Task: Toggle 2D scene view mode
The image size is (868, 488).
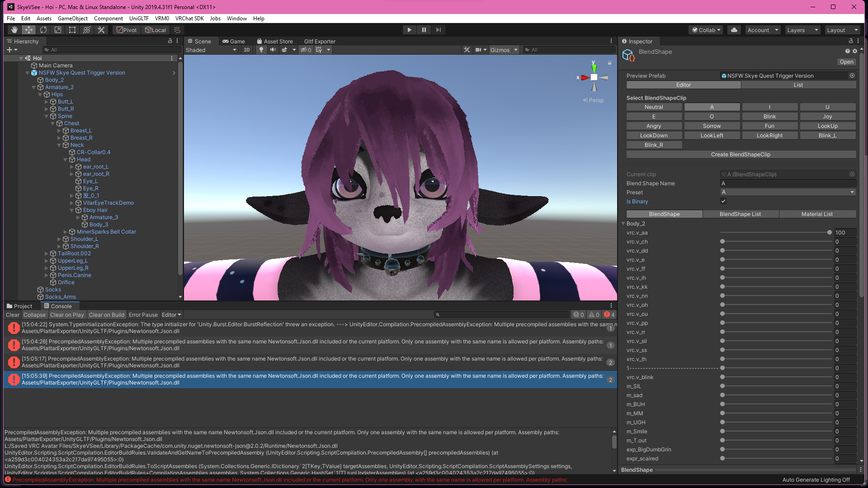Action: click(x=246, y=50)
